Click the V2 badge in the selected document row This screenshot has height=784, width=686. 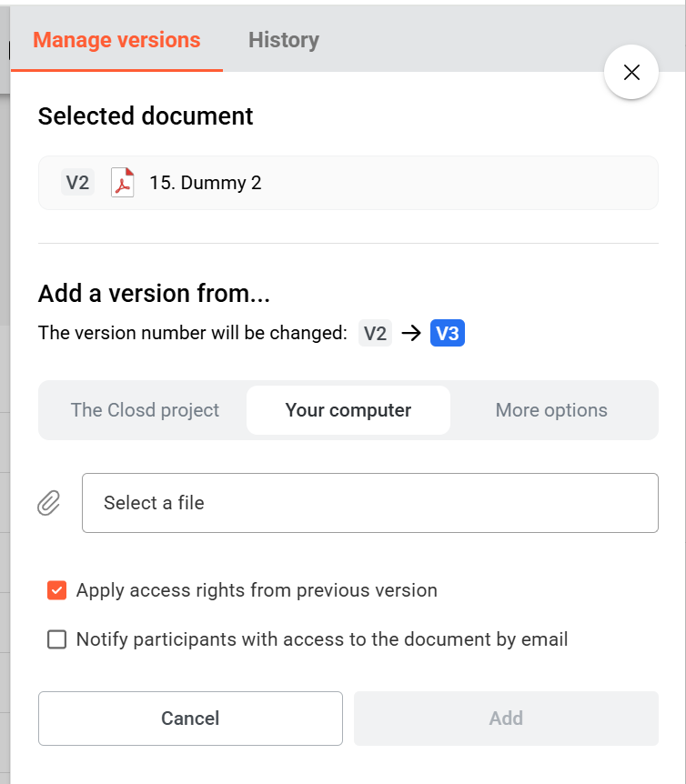77,183
